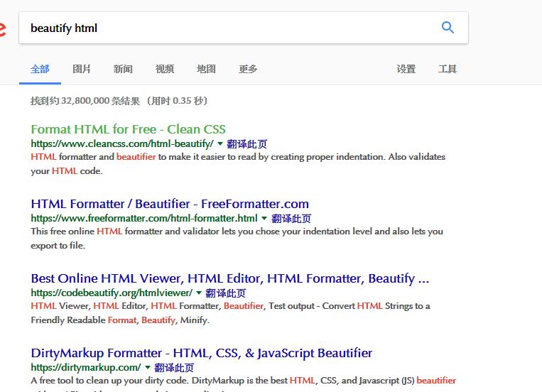Expand dropdown arrow beside cleancss.com URL
This screenshot has width=542, height=392.
click(219, 143)
